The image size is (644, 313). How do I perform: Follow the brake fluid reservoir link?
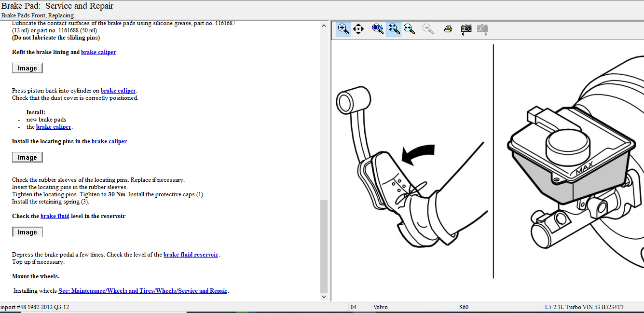click(x=191, y=255)
